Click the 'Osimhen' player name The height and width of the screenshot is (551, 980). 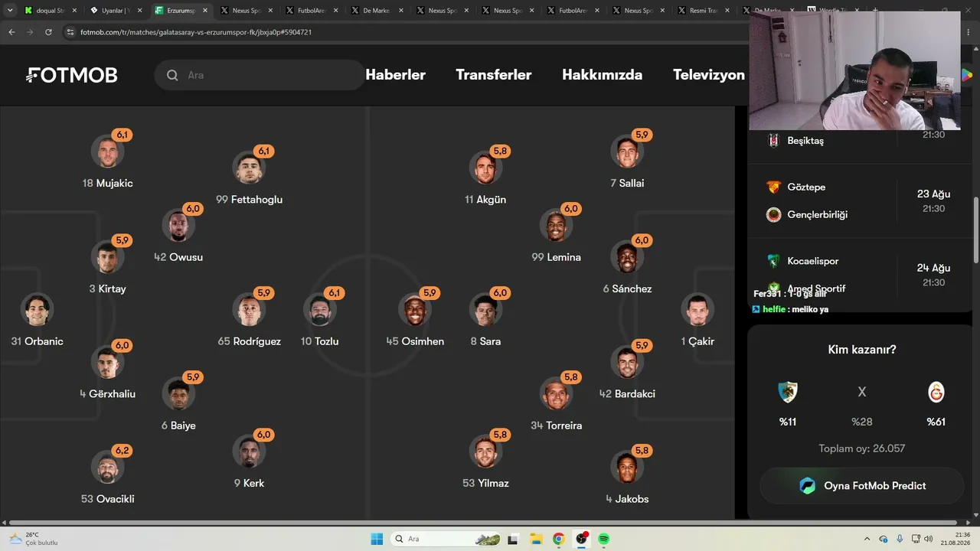pyautogui.click(x=423, y=341)
